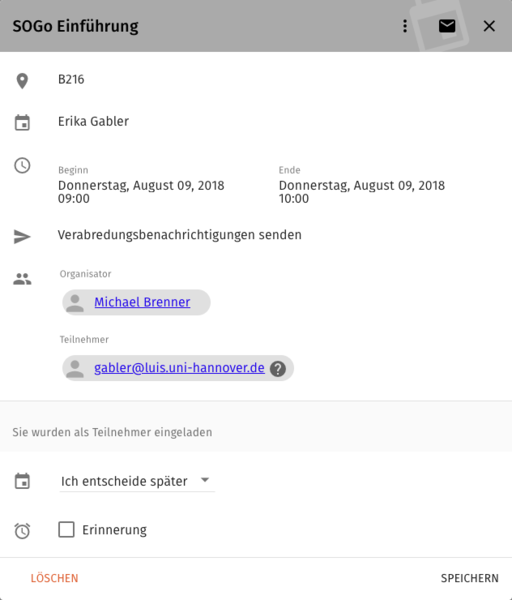Click the people icon next to Organisator
This screenshot has height=600, width=512.
(x=22, y=279)
